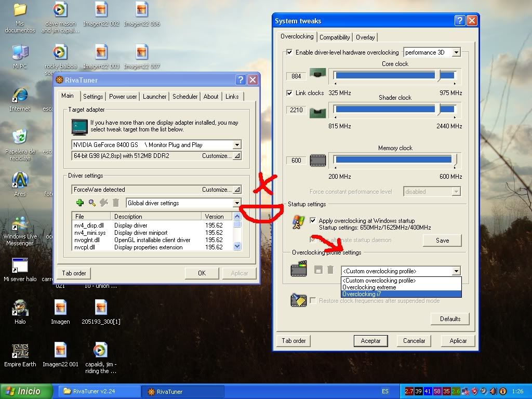Click Cancelar in System tweaks
Image resolution: width=532 pixels, height=399 pixels.
tap(414, 341)
